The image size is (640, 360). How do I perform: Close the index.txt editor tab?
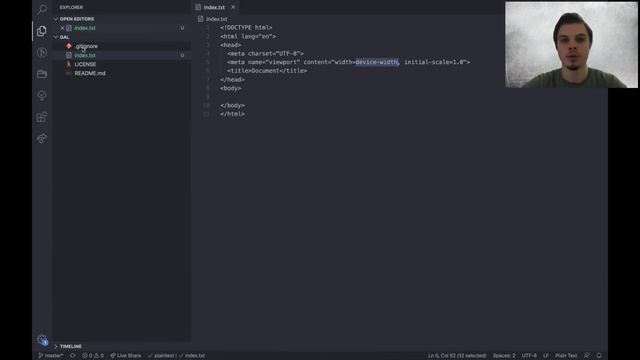tap(233, 7)
